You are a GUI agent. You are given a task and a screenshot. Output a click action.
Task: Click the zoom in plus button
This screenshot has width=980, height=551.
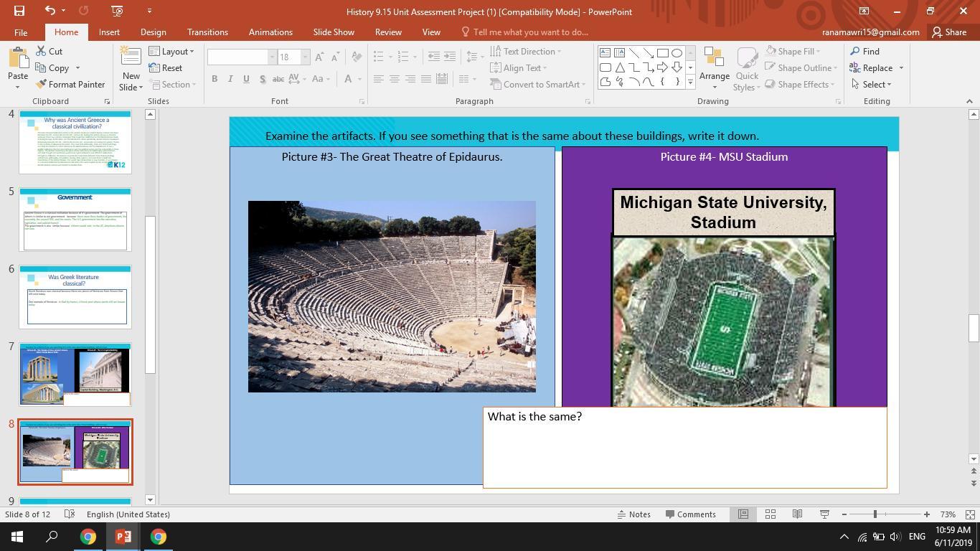pos(927,514)
